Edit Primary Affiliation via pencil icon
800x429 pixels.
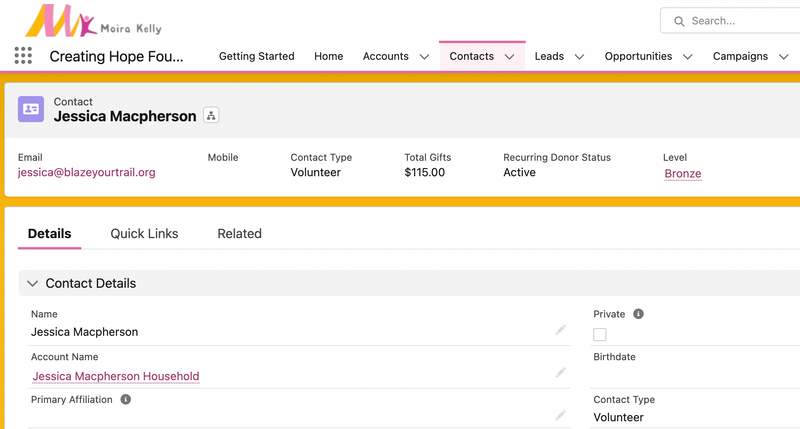(x=561, y=415)
